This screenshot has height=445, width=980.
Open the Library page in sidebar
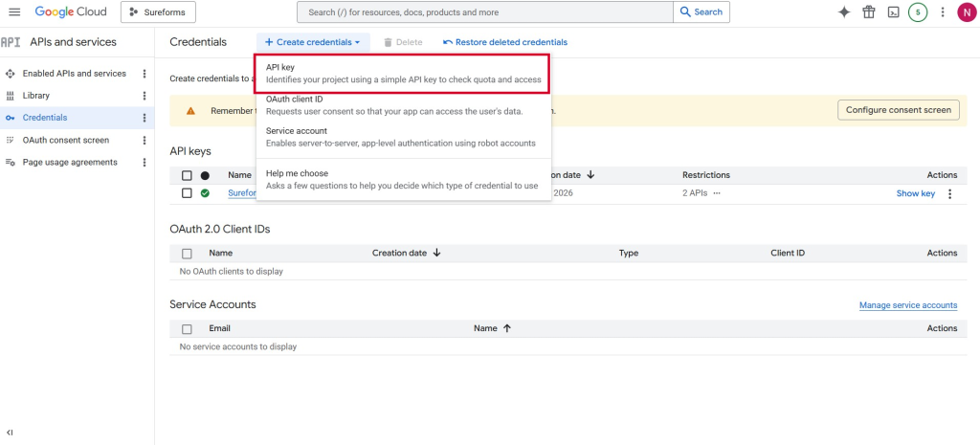point(36,96)
